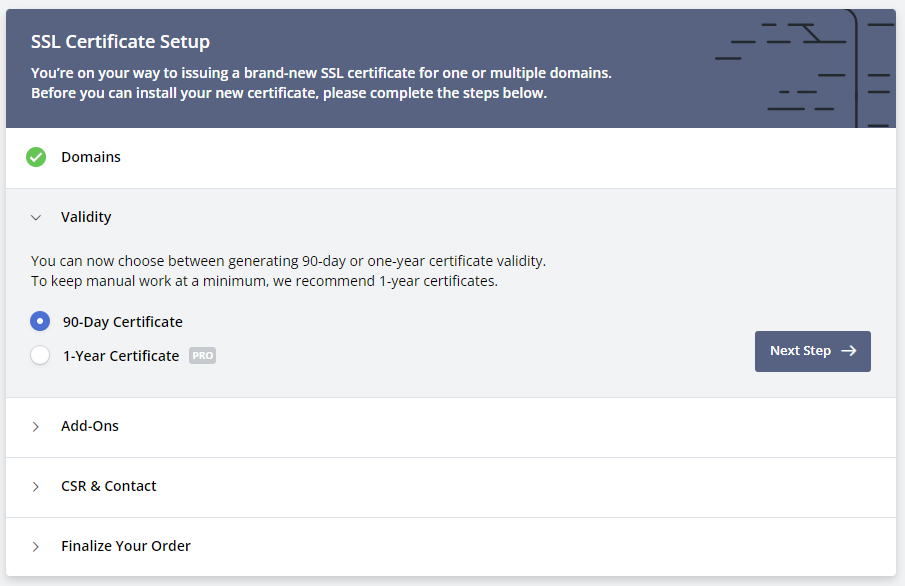This screenshot has width=905, height=586.
Task: Select the 1-Year Certificate radio button
Action: 40,355
